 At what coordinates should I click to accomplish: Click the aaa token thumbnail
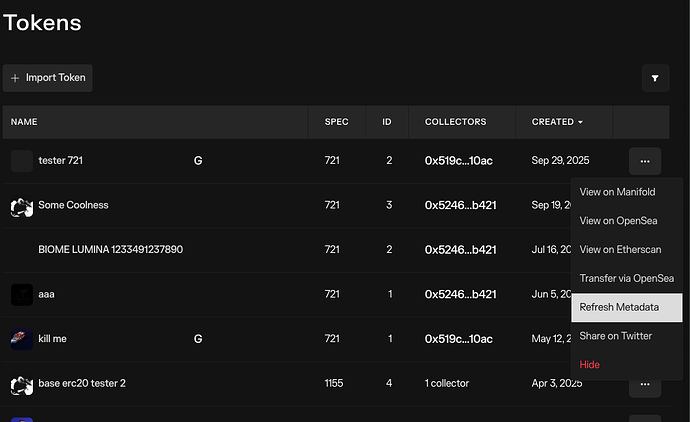[22, 294]
